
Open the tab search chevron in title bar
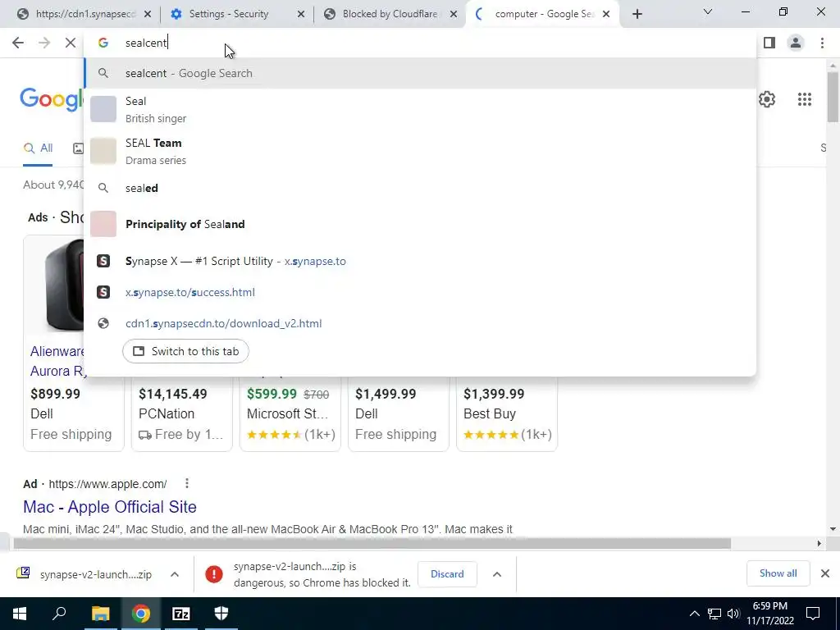(x=708, y=11)
